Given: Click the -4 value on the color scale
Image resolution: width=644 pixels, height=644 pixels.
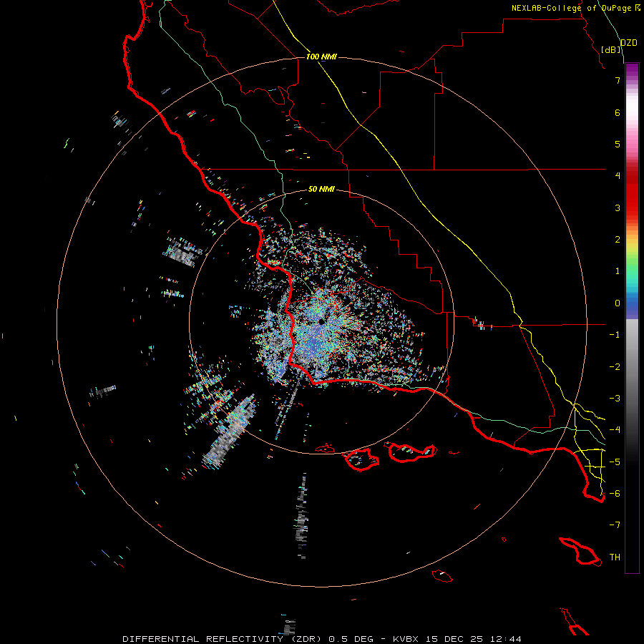Looking at the screenshot, I should tap(615, 430).
